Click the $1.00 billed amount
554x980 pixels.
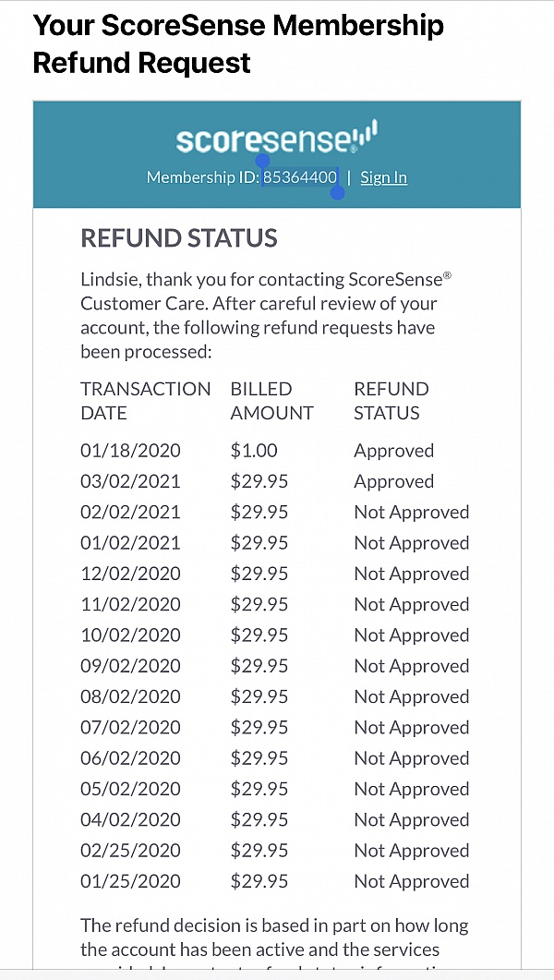(254, 451)
